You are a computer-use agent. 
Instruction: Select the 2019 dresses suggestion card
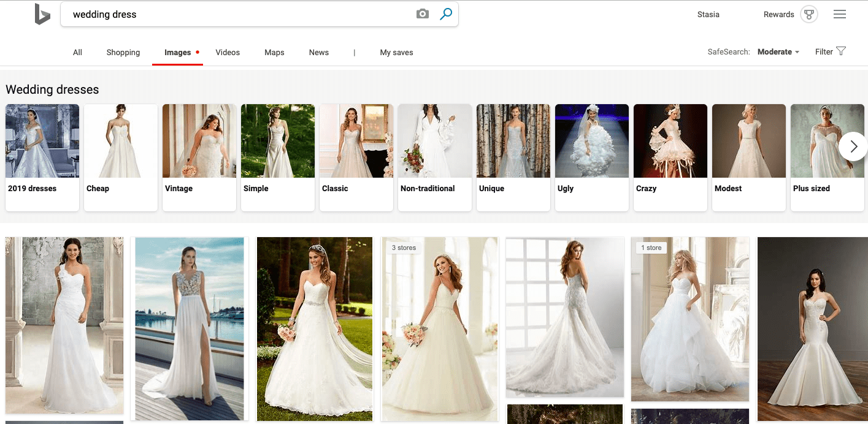coord(42,157)
